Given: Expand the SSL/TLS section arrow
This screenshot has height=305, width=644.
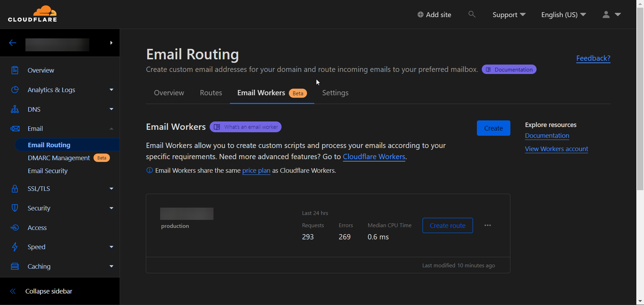Looking at the screenshot, I should [111, 188].
